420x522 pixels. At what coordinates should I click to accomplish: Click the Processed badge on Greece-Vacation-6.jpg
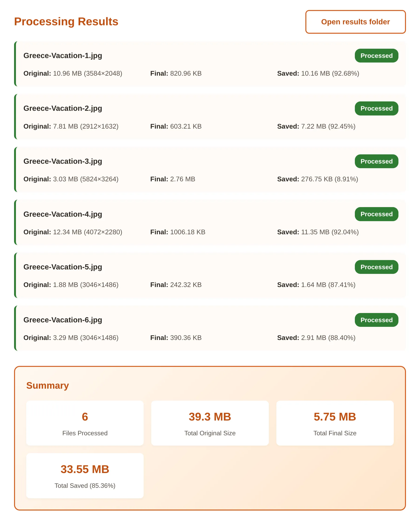pos(376,320)
